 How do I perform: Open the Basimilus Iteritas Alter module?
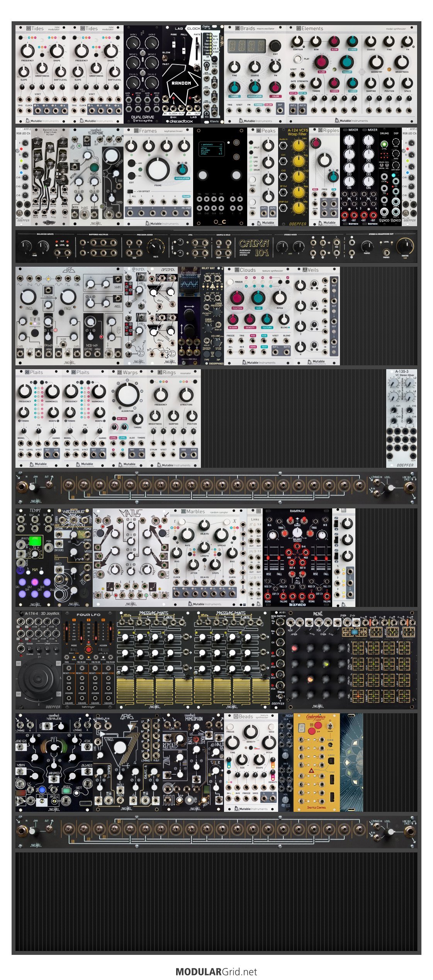[50, 177]
